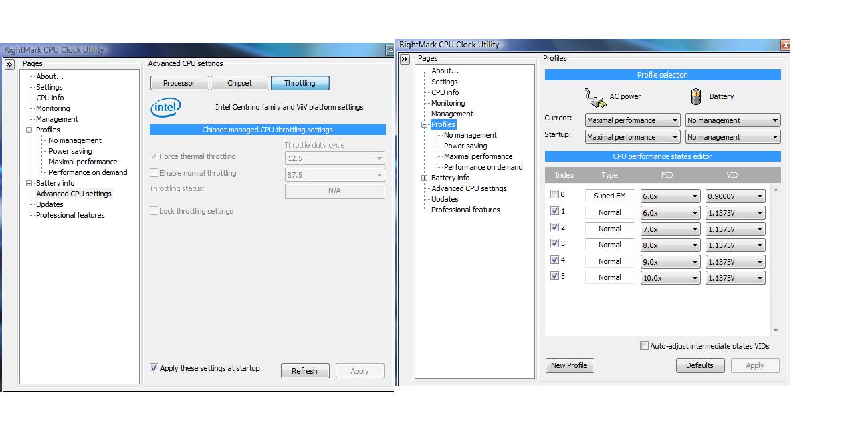
Task: Open Current AC power profile dropdown
Action: [x=633, y=120]
